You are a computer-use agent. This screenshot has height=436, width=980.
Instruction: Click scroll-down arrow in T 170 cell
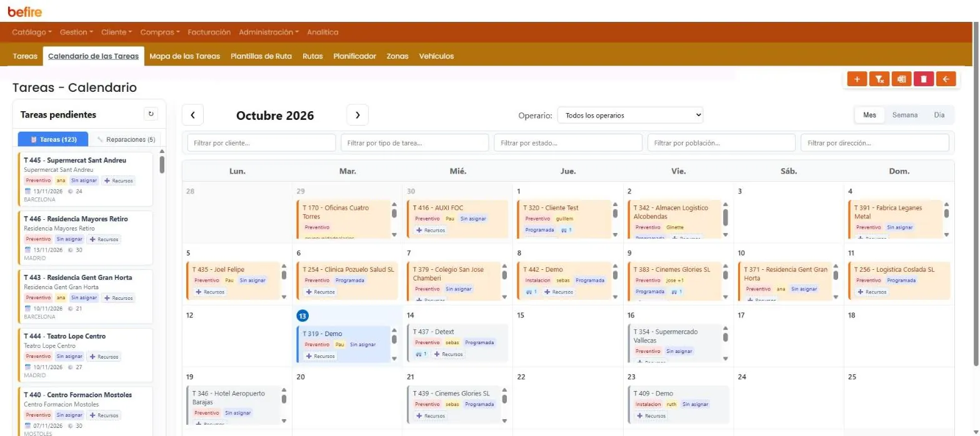394,235
